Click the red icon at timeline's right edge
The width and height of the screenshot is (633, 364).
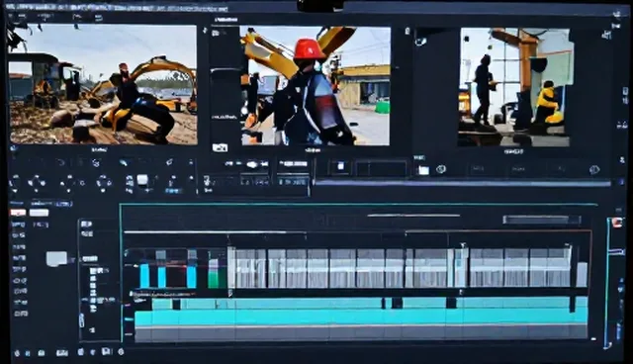[617, 223]
